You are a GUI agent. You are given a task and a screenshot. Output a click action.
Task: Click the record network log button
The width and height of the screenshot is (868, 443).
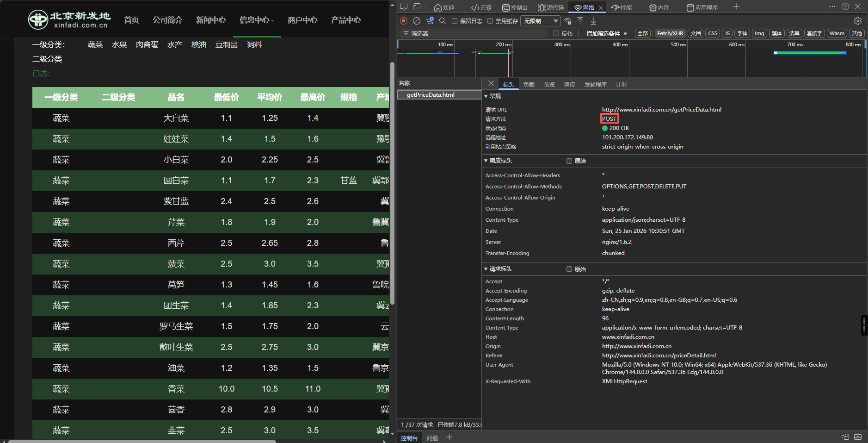coord(404,21)
